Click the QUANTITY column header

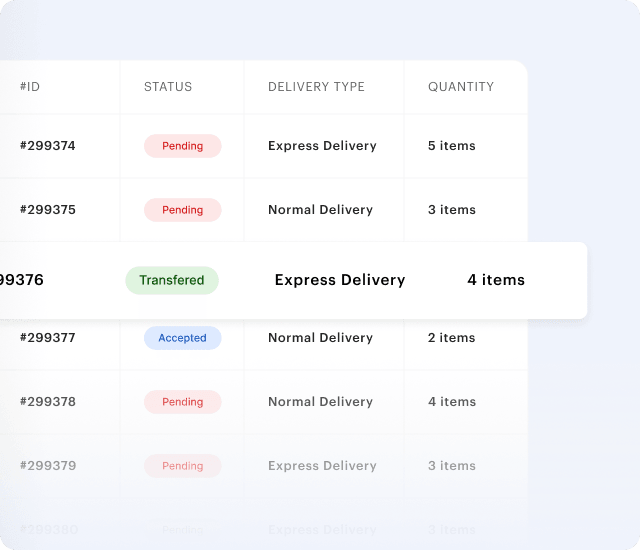[x=461, y=87]
